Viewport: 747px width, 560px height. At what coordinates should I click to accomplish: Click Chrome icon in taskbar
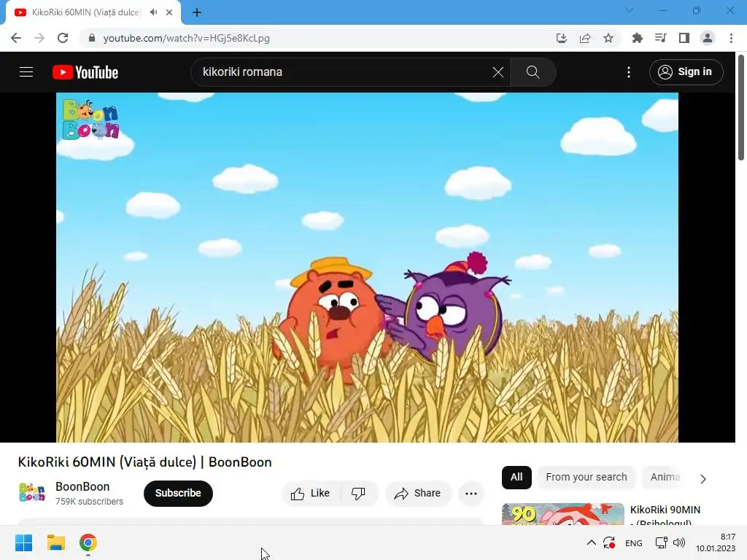[x=88, y=542]
